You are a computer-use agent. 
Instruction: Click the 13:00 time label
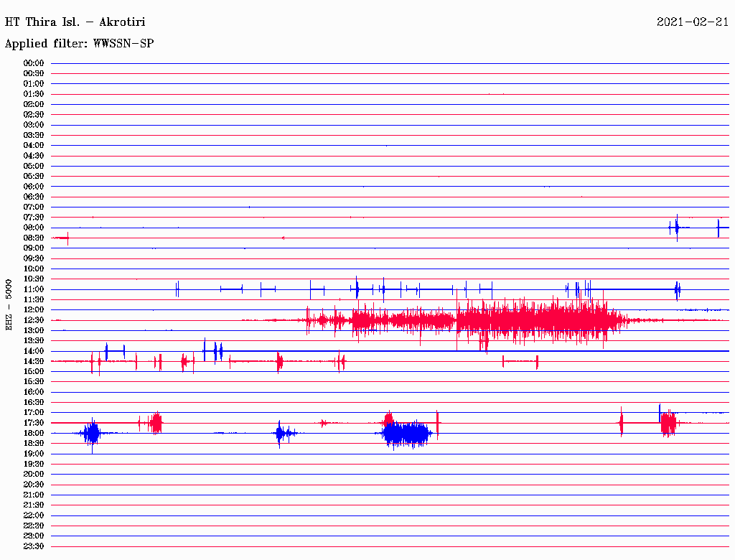click(x=34, y=330)
